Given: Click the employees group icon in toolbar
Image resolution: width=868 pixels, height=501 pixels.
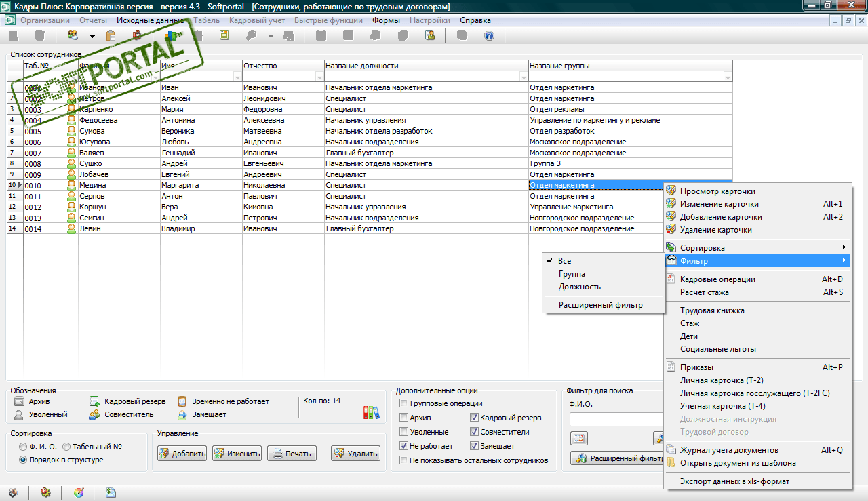Looking at the screenshot, I should tap(73, 36).
